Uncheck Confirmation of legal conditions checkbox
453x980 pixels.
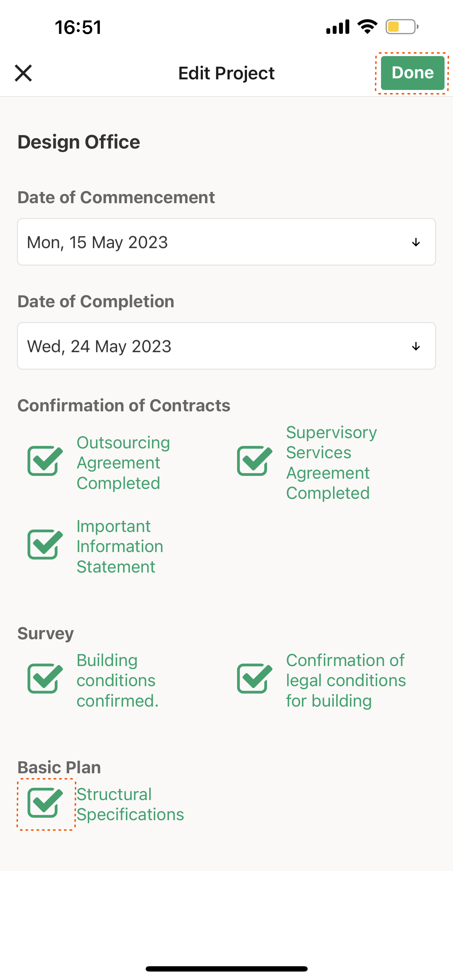click(254, 679)
